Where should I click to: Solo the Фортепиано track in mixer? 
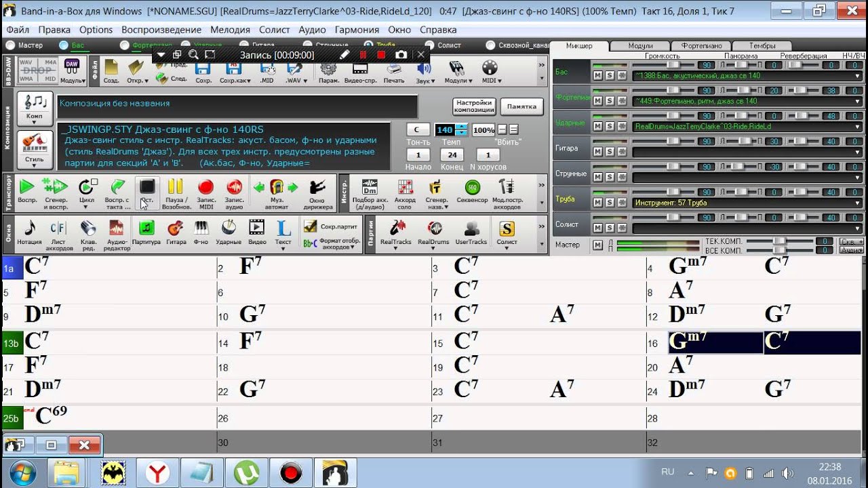pos(609,101)
